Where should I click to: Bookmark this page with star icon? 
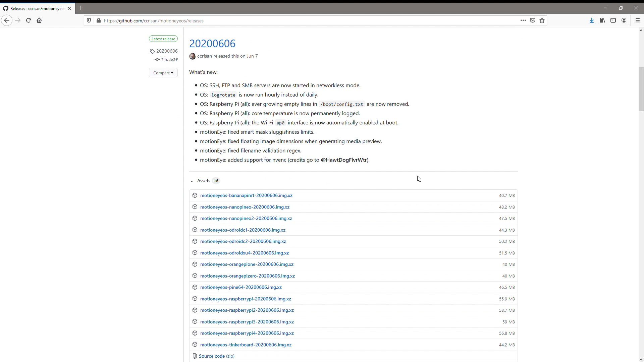(542, 20)
